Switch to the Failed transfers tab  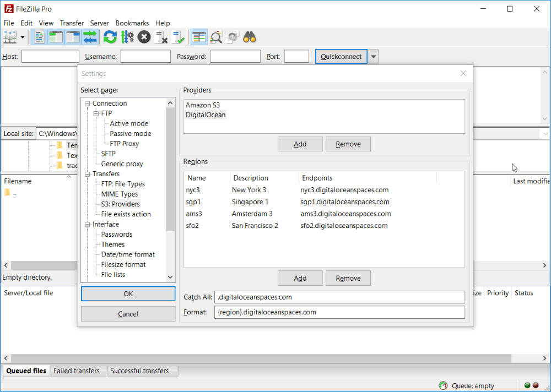(77, 371)
